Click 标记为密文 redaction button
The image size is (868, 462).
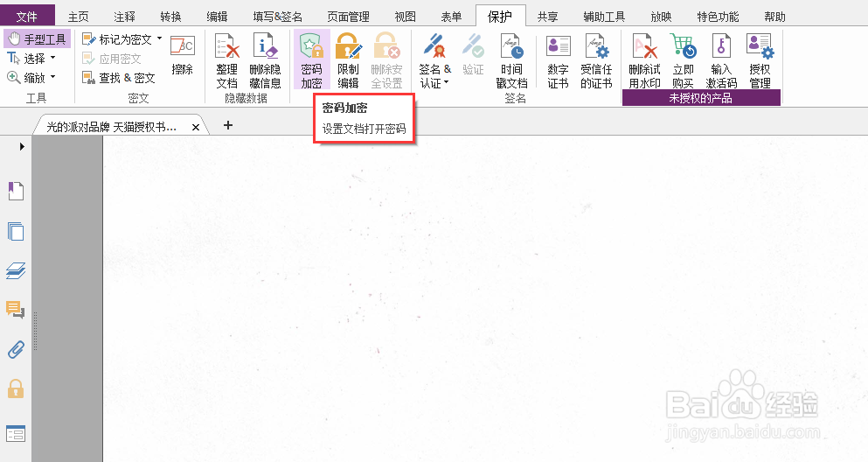(x=117, y=39)
